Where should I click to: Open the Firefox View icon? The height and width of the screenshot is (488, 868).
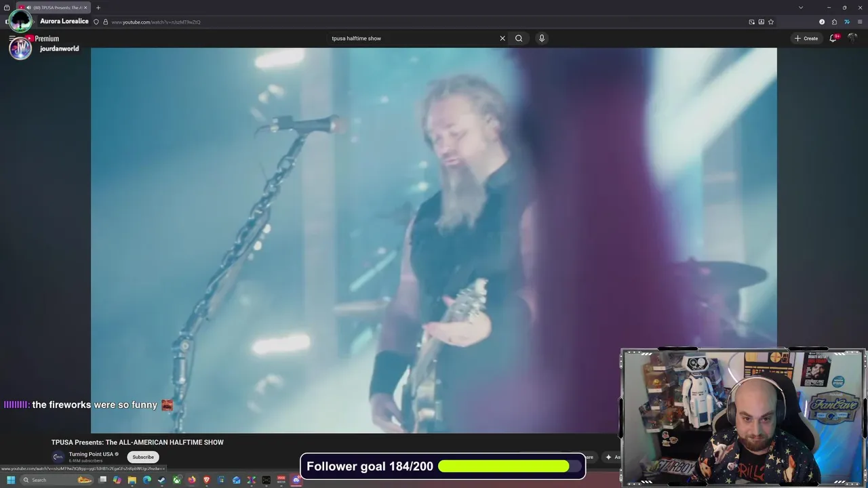[x=7, y=7]
